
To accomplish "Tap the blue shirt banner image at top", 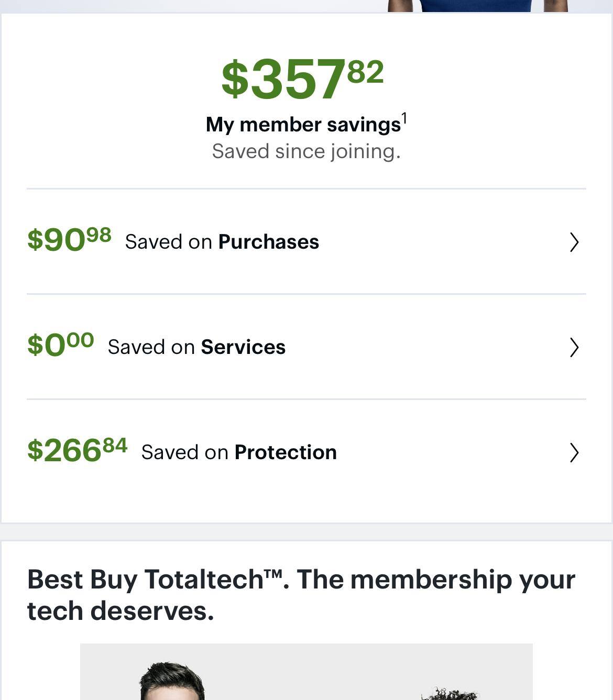I will click(477, 5).
